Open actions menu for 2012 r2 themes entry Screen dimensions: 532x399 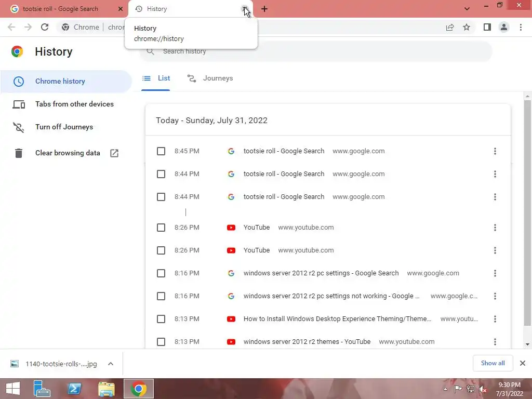495,342
